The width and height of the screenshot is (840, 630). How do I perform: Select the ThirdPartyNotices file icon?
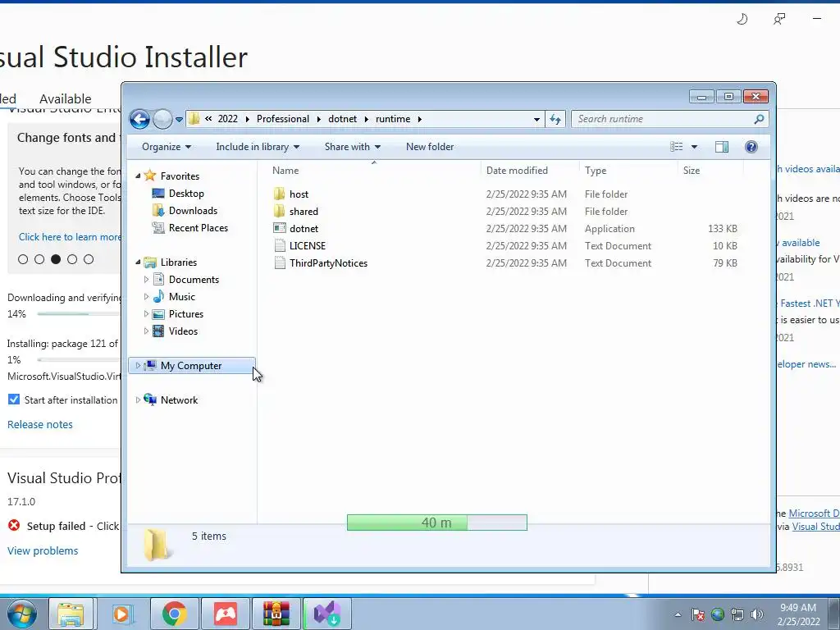click(279, 263)
